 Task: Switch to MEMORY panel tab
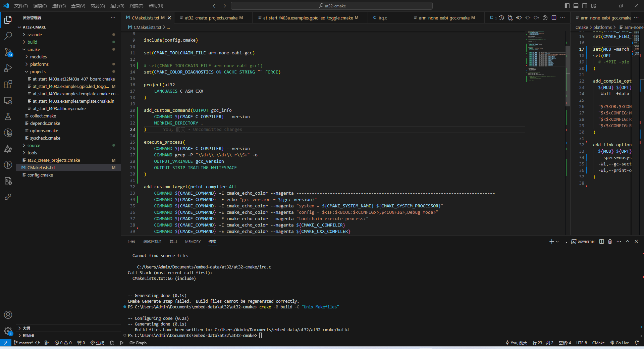(x=193, y=242)
